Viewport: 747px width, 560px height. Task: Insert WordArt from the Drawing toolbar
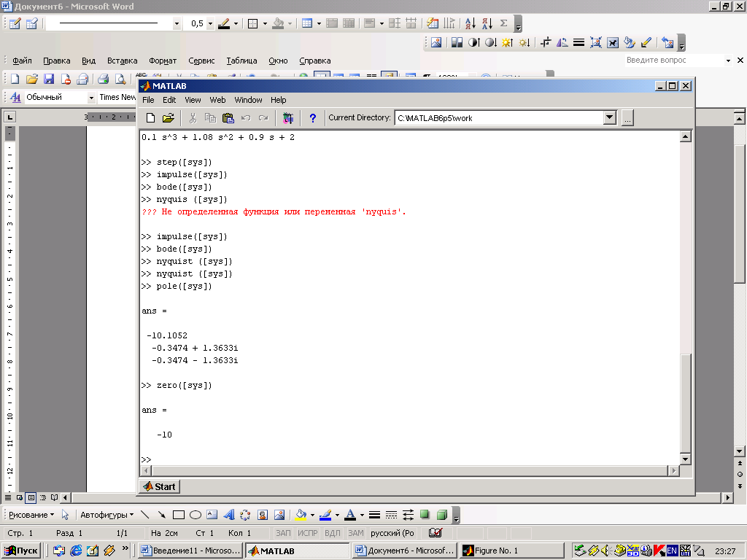tap(229, 515)
